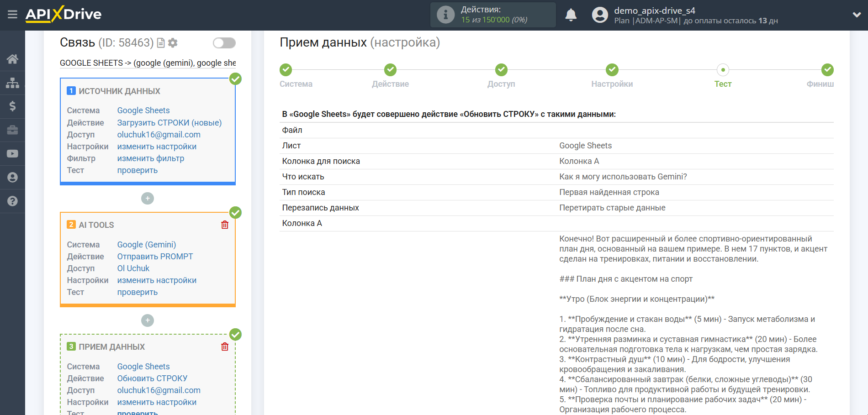Viewport: 868px width, 415px height.
Task: Add a block below the data source with plus
Action: tap(148, 199)
